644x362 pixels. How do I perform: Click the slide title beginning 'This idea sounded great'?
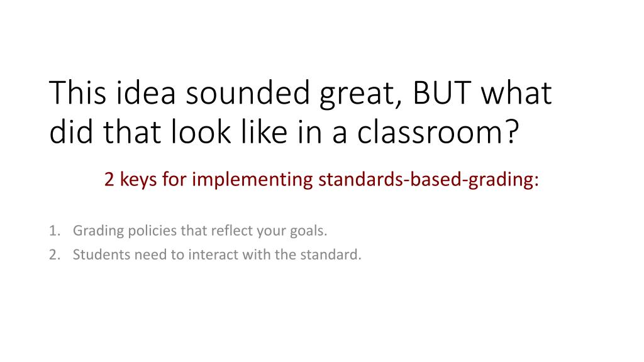tap(301, 112)
